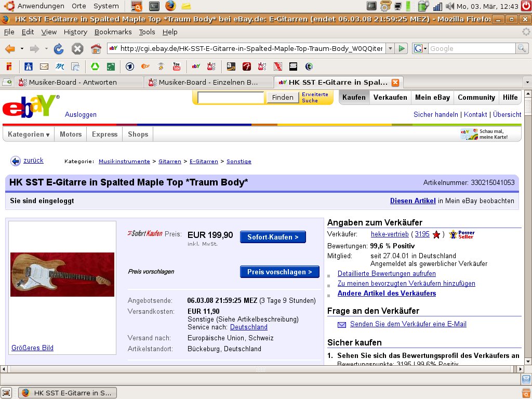
Task: Click the Forward arrow button
Action: click(34, 49)
